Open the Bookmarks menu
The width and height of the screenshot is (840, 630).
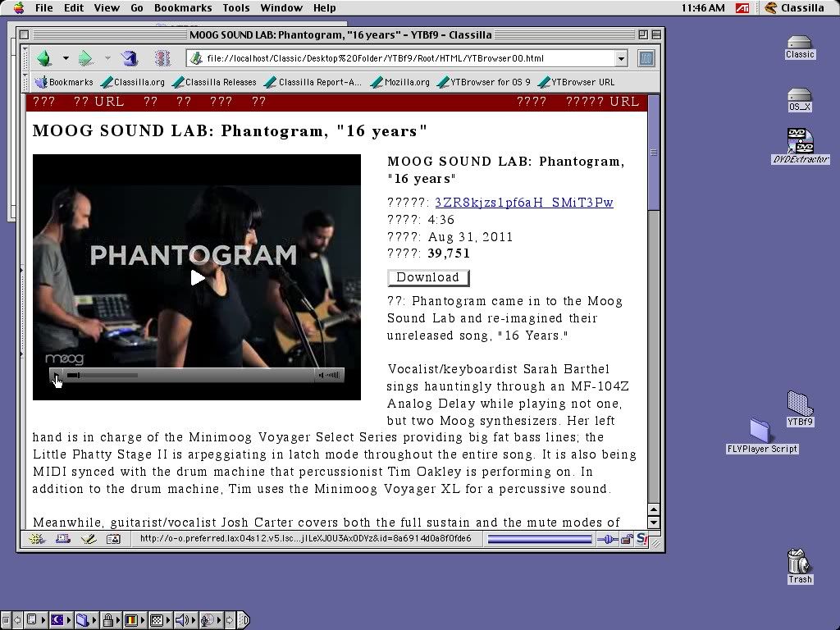pyautogui.click(x=183, y=8)
